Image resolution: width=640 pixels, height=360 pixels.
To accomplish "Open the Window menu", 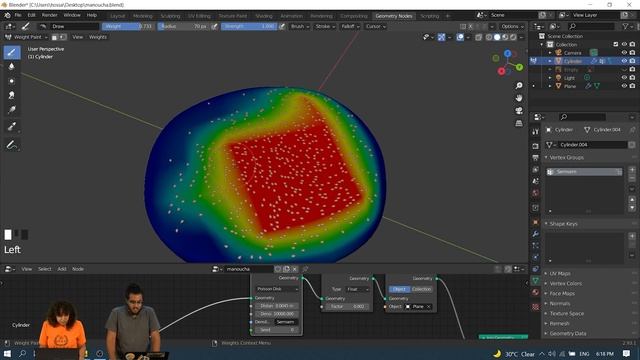I will coord(72,15).
